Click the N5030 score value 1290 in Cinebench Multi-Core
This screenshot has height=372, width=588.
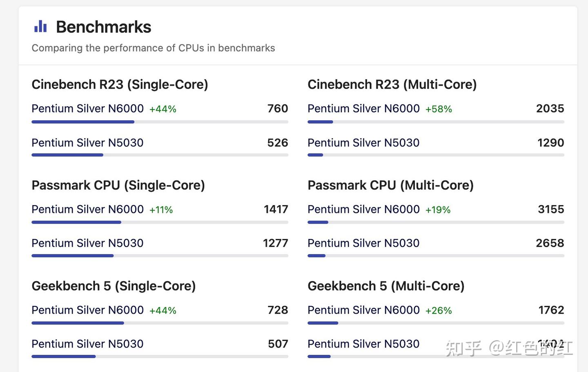[550, 143]
